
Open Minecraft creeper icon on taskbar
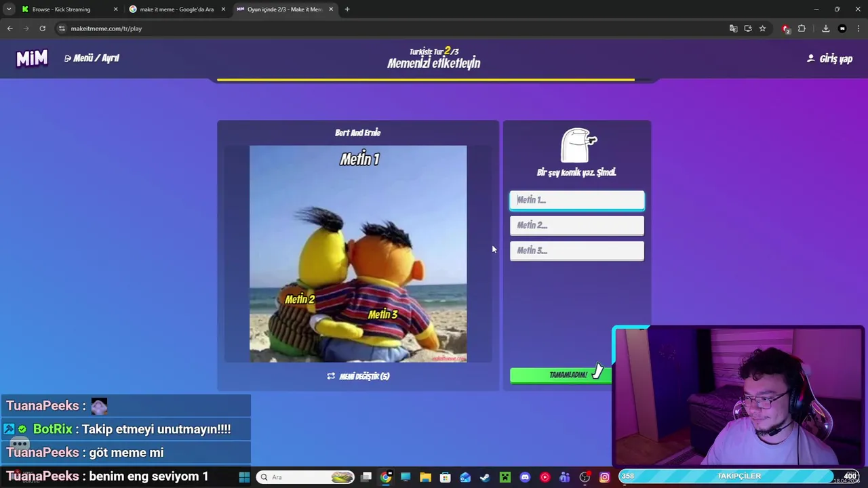[505, 477]
